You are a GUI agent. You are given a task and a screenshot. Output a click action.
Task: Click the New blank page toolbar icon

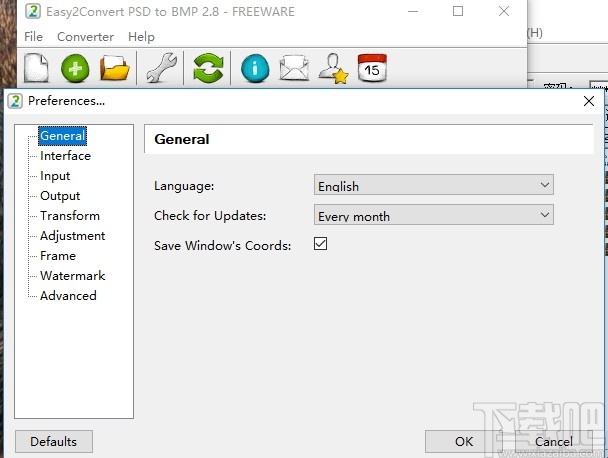[36, 68]
